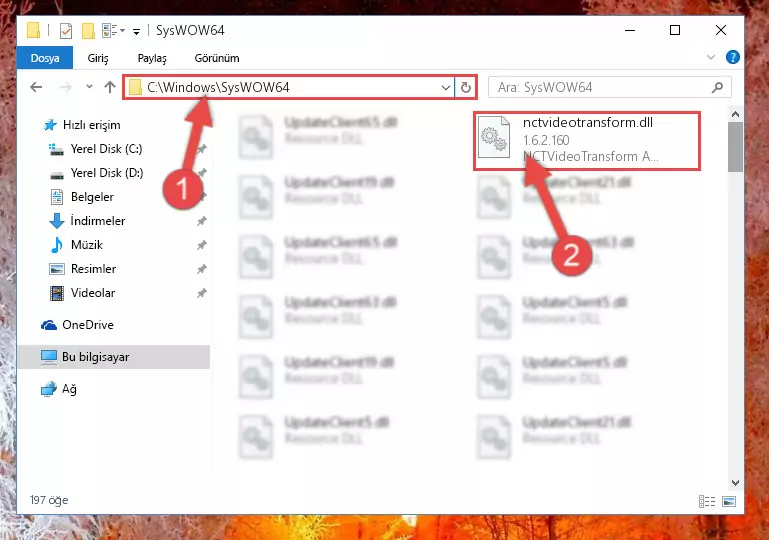The height and width of the screenshot is (540, 769).
Task: Click the folder icon in title bar
Action: pos(33,30)
